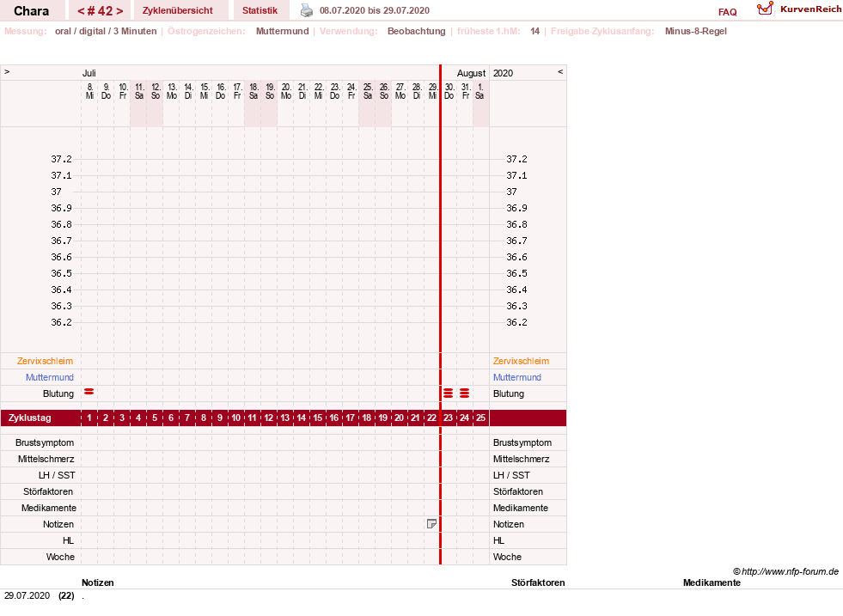The image size is (843, 616).
Task: Click left Mittelschmerz row label
Action: point(46,459)
